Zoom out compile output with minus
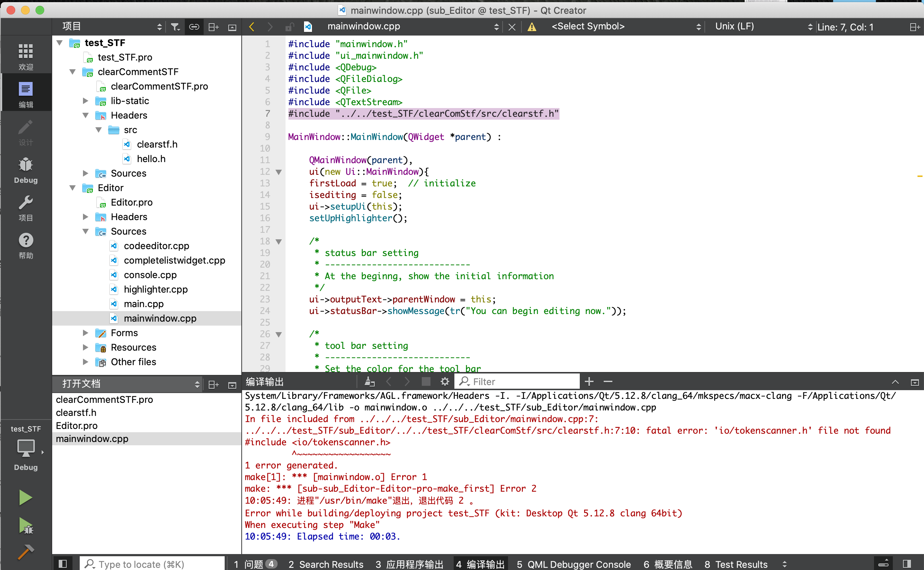924x570 pixels. click(608, 381)
